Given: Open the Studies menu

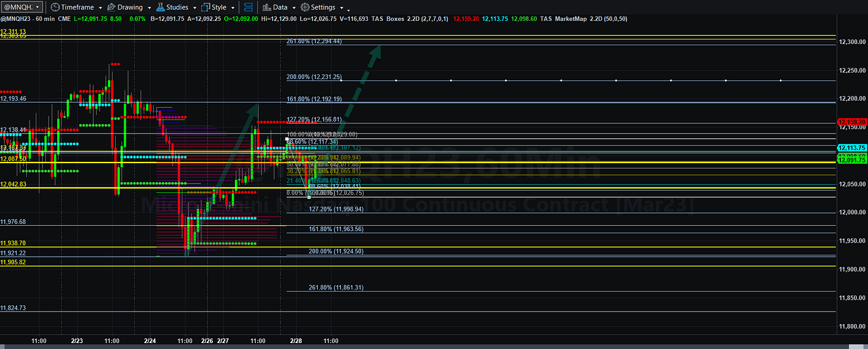Looking at the screenshot, I should (x=178, y=7).
